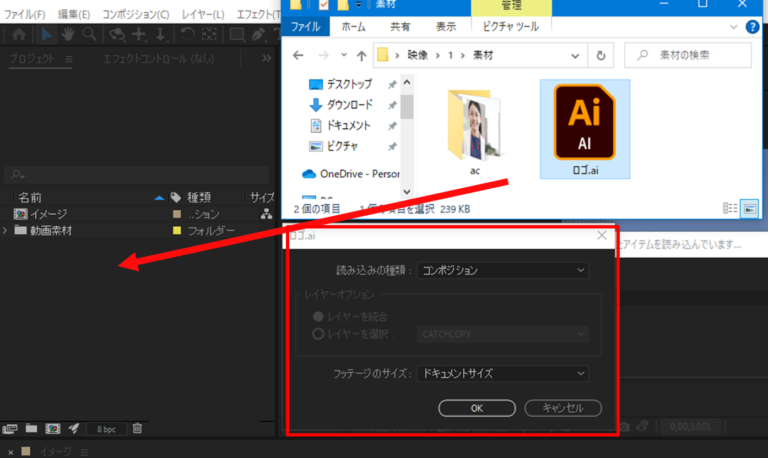
Task: Switch to the Explorer '表示' tab
Action: click(x=446, y=27)
